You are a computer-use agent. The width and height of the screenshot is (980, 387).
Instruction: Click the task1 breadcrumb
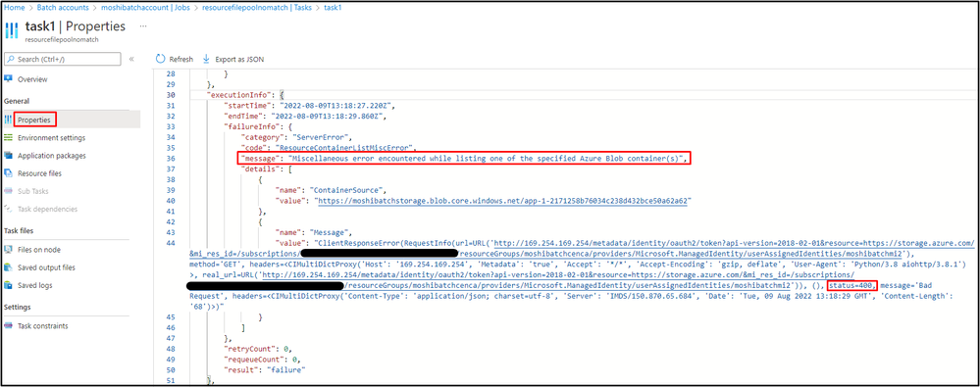334,8
